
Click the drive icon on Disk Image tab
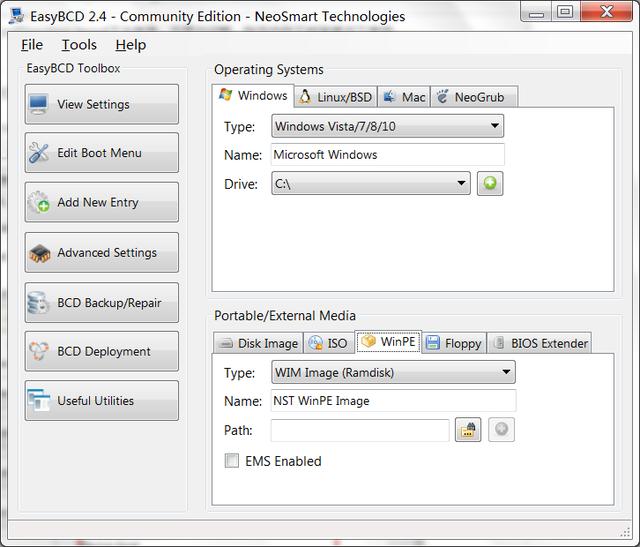coord(225,343)
